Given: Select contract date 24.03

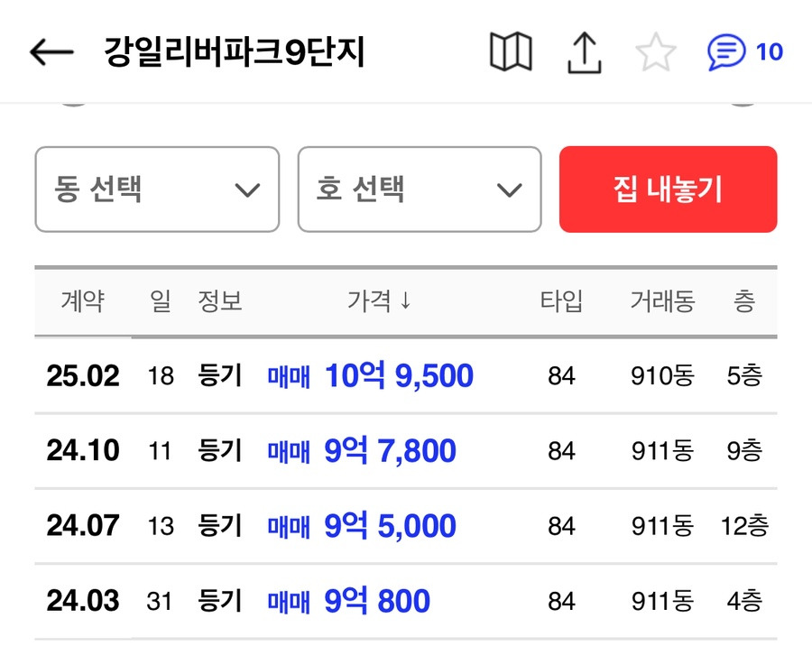Looking at the screenshot, I should coord(83,600).
